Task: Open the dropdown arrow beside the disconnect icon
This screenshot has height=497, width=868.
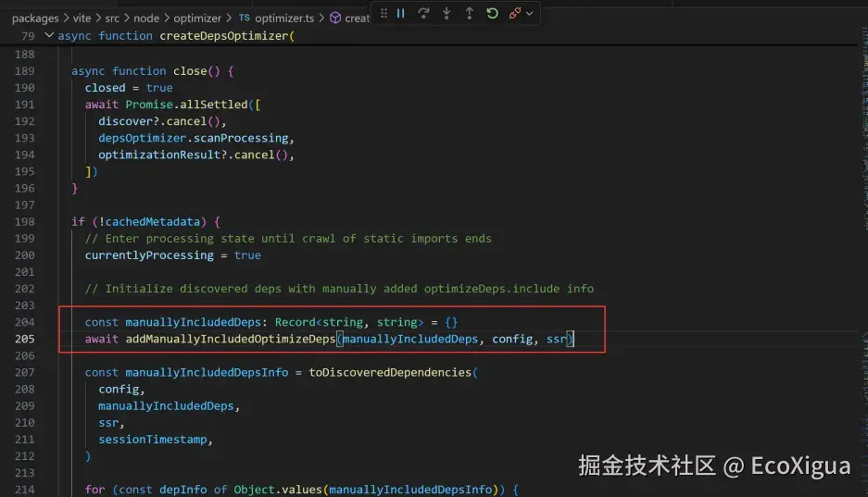Action: click(x=530, y=13)
